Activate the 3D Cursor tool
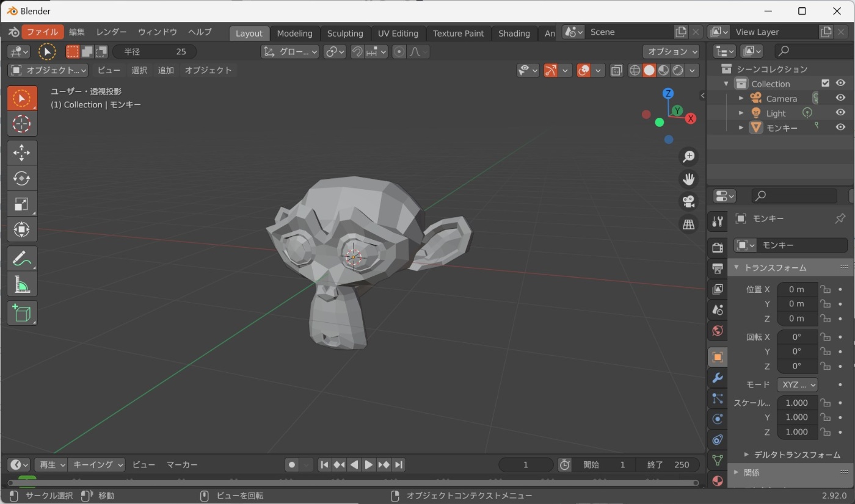This screenshot has width=855, height=504. click(22, 124)
